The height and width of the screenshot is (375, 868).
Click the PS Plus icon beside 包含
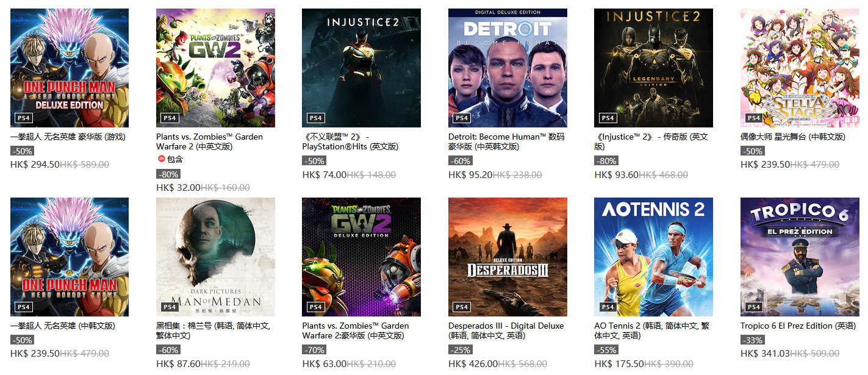(x=161, y=159)
